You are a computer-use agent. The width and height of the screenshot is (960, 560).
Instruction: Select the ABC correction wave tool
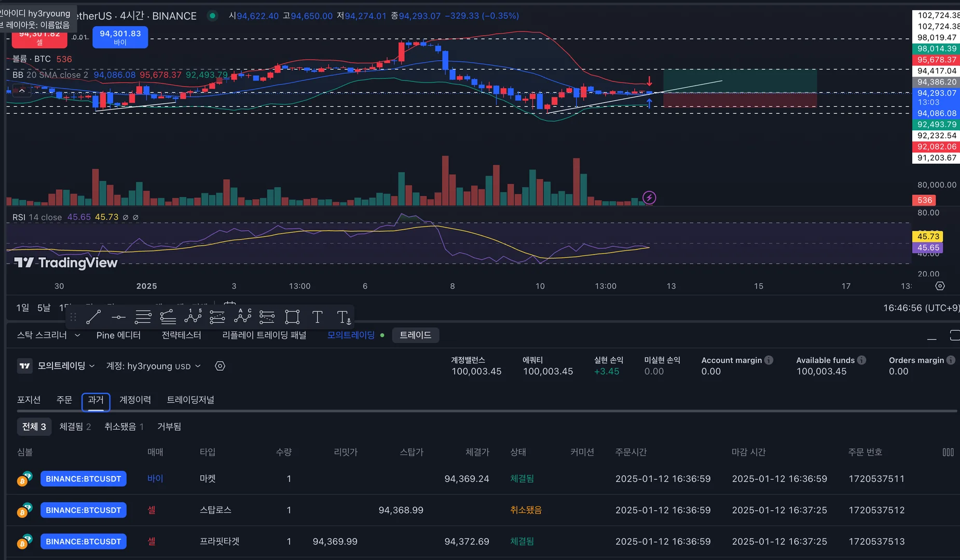coord(242,317)
